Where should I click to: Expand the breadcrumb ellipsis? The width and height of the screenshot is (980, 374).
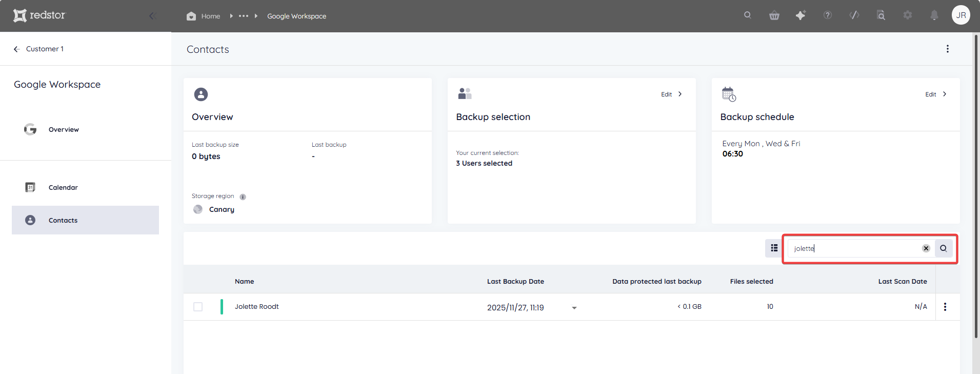point(244,16)
